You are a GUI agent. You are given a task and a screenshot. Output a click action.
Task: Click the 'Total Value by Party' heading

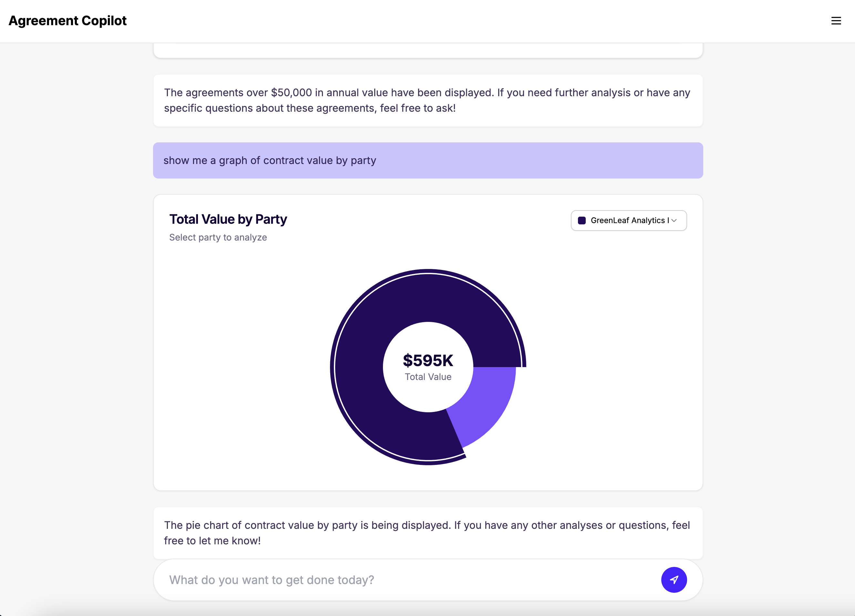pos(228,220)
